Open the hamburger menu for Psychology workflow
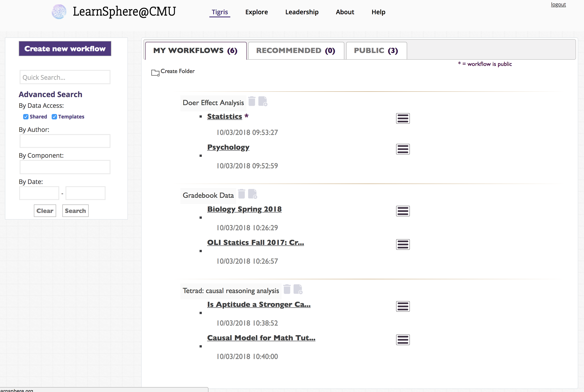584x392 pixels. pos(403,149)
